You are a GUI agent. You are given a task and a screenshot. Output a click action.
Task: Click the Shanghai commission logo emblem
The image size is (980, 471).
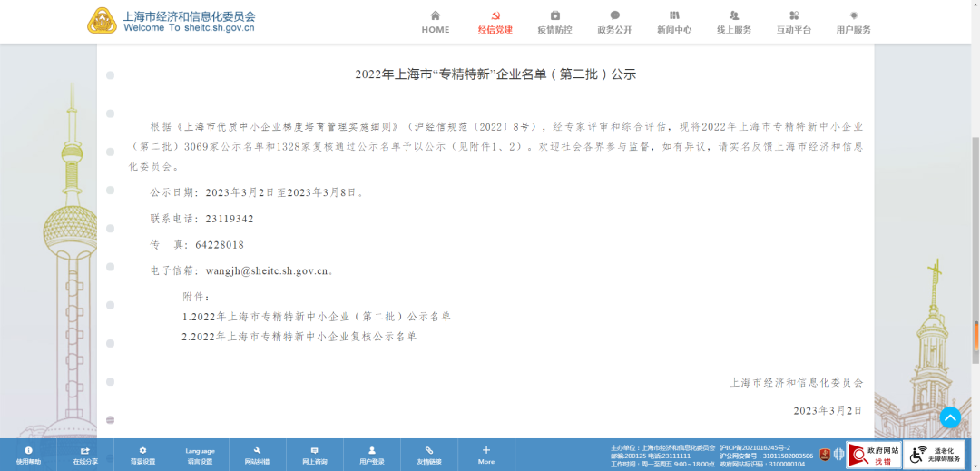[102, 21]
